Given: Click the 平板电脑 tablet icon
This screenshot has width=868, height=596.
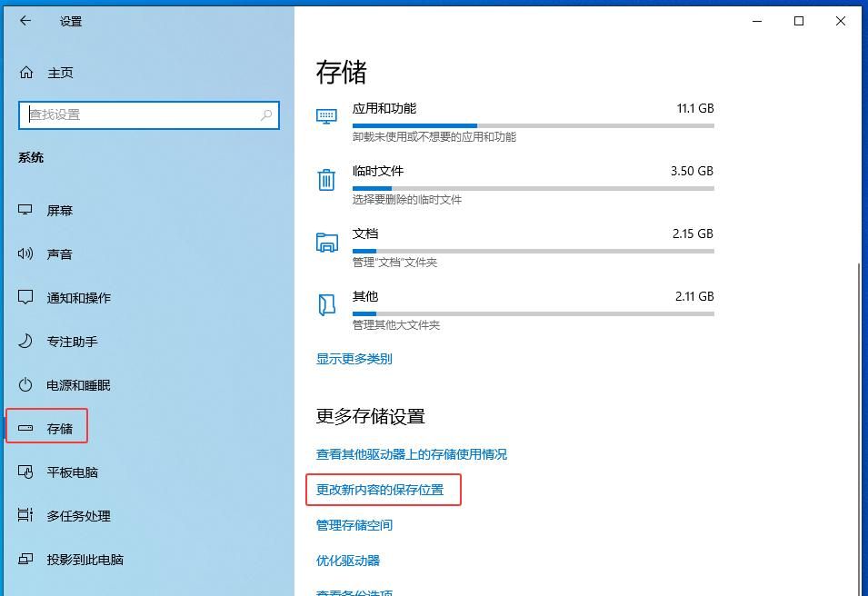Looking at the screenshot, I should [27, 472].
